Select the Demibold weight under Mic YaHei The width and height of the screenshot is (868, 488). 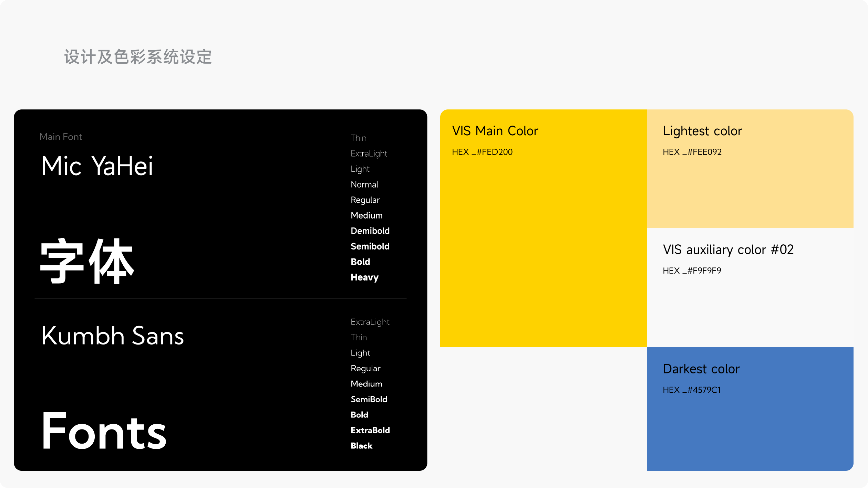coord(370,231)
